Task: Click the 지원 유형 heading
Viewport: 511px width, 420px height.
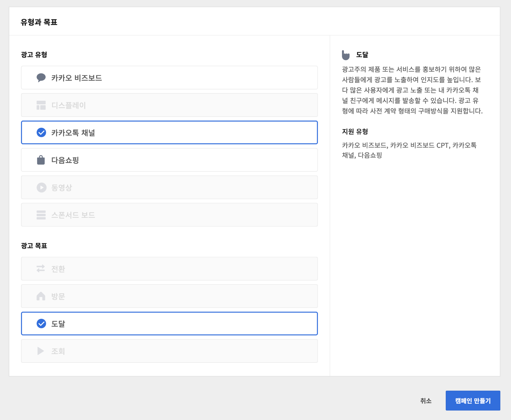Action: 355,132
